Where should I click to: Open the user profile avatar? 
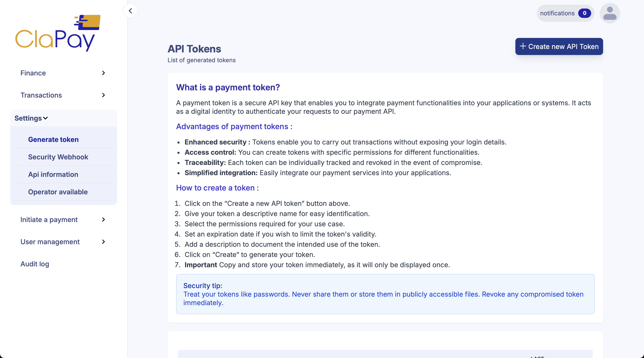click(x=609, y=13)
